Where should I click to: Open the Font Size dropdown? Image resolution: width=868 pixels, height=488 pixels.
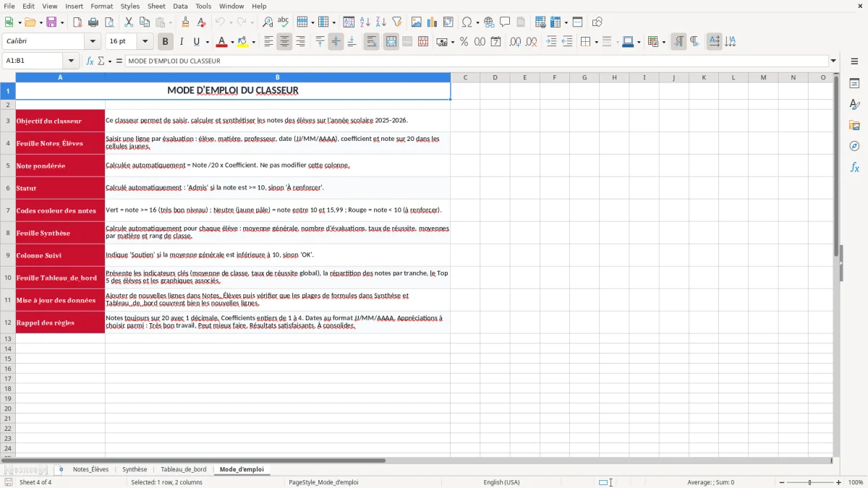145,42
